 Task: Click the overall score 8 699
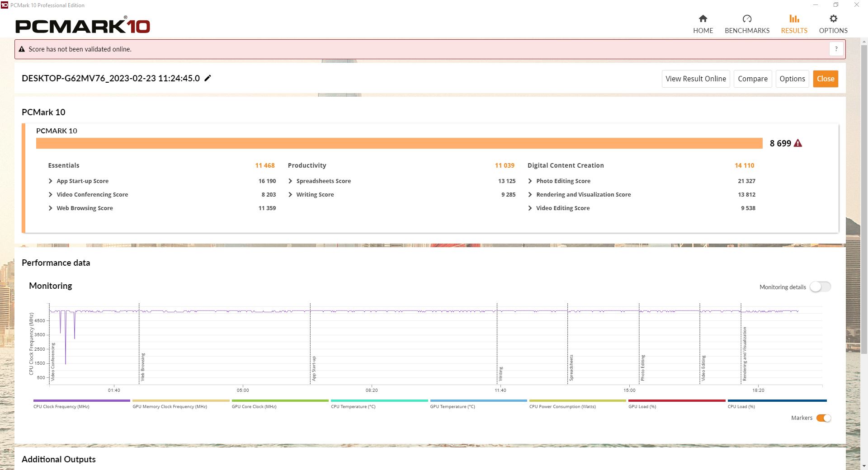(780, 143)
